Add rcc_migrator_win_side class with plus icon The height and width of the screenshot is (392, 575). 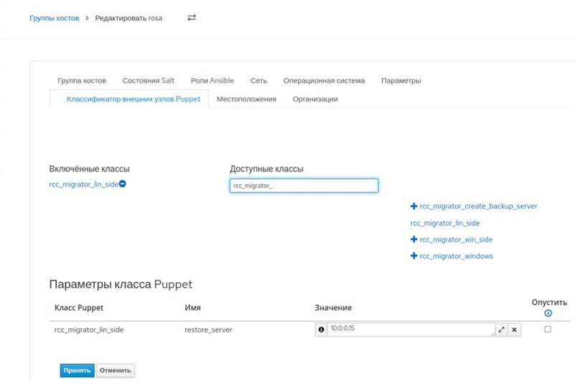[x=414, y=240]
